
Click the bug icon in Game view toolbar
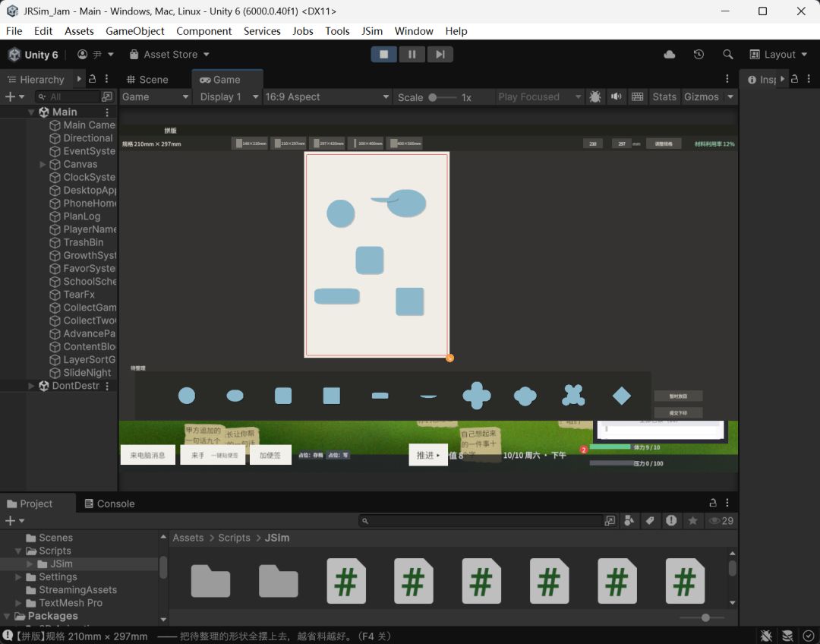pos(595,96)
